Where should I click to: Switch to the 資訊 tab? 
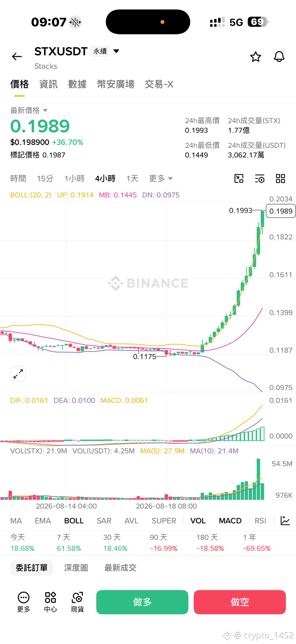(48, 84)
